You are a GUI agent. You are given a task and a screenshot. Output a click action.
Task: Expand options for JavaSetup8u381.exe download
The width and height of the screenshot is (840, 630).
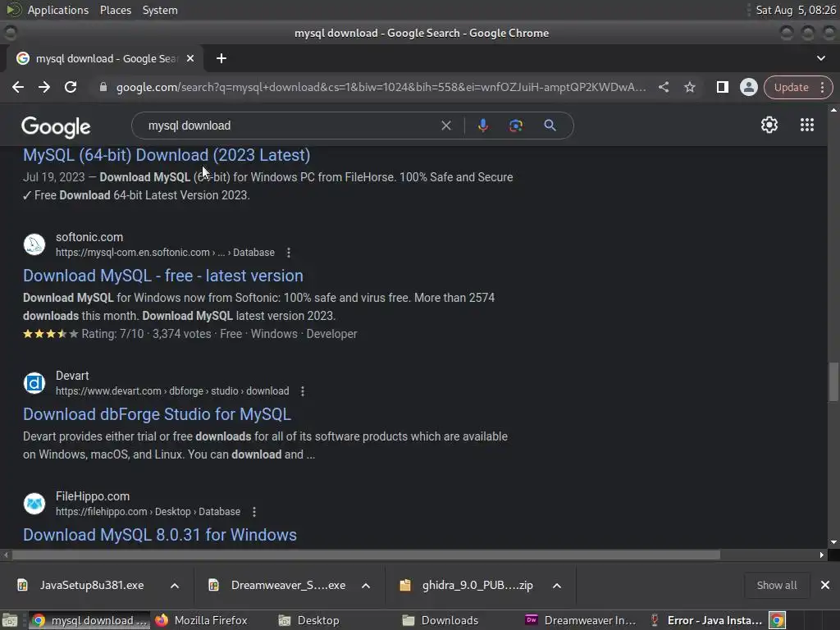[175, 586]
